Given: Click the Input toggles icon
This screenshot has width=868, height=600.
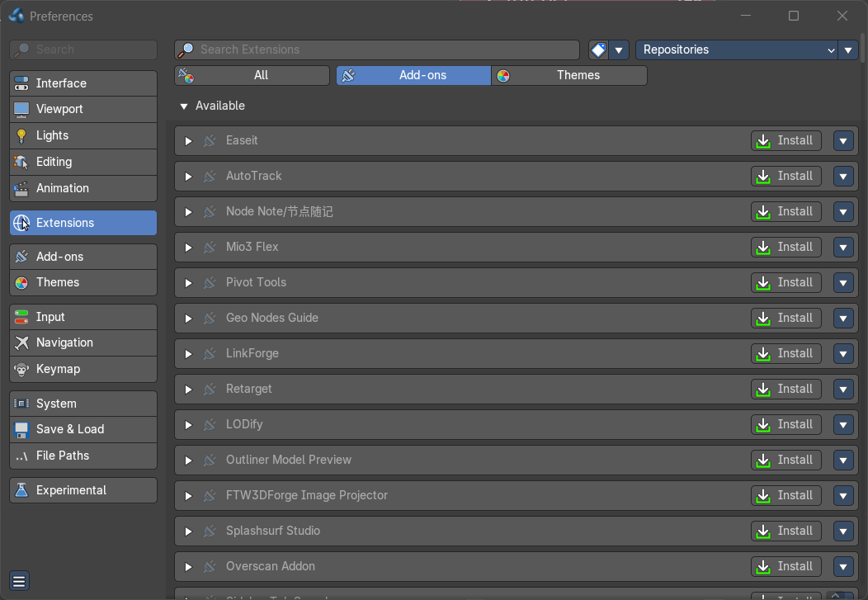Looking at the screenshot, I should (x=21, y=317).
